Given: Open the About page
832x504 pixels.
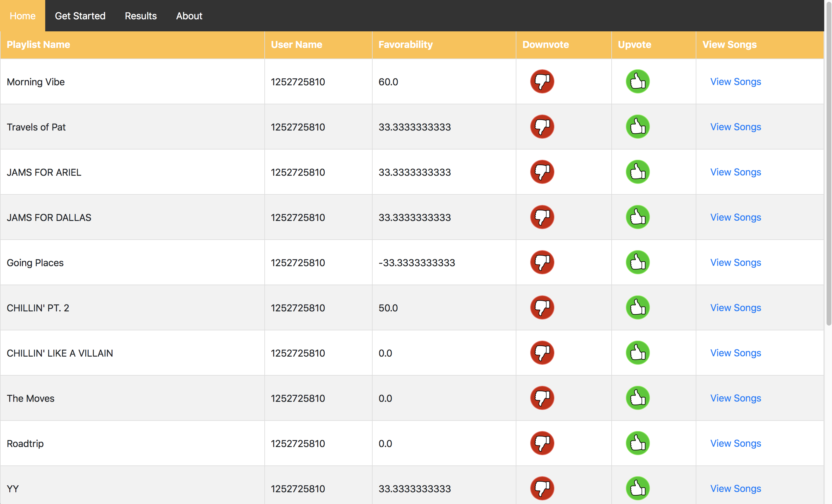Looking at the screenshot, I should (x=189, y=16).
